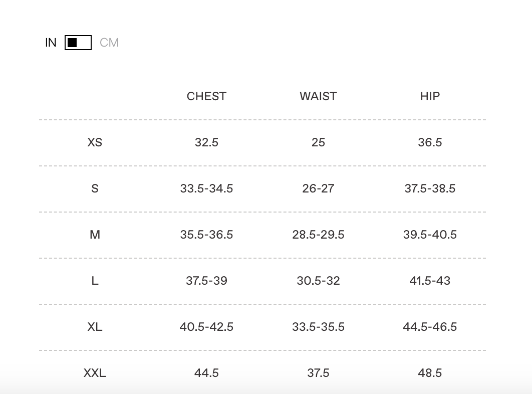The height and width of the screenshot is (394, 532).
Task: Select the CM unit label
Action: (x=109, y=43)
